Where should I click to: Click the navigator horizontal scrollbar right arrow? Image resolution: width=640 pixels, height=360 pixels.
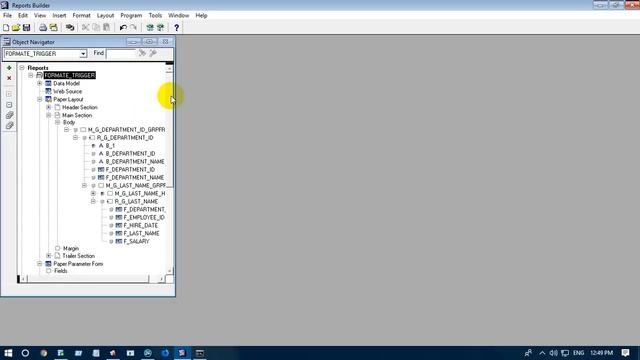click(161, 279)
